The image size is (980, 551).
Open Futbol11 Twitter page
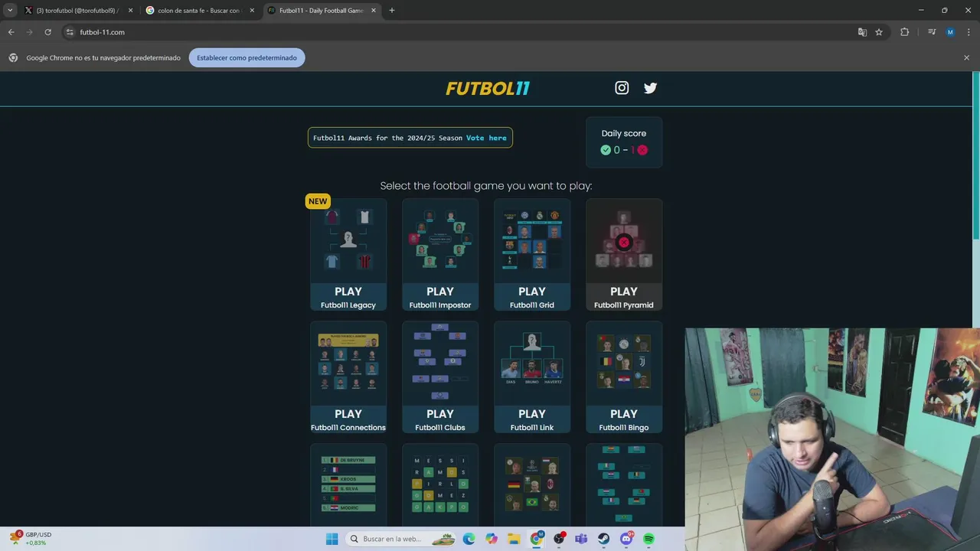(651, 88)
